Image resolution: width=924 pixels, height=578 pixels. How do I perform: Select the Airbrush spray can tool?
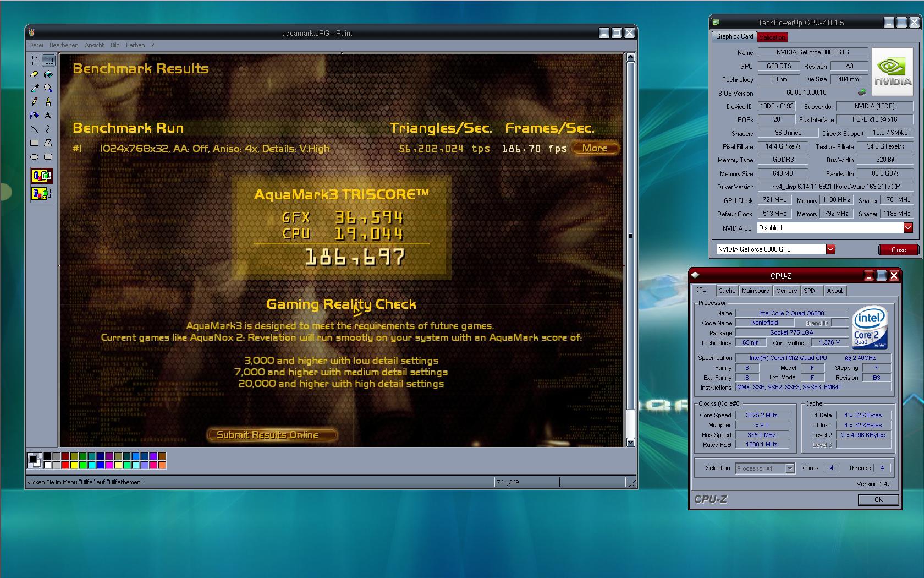pos(35,115)
